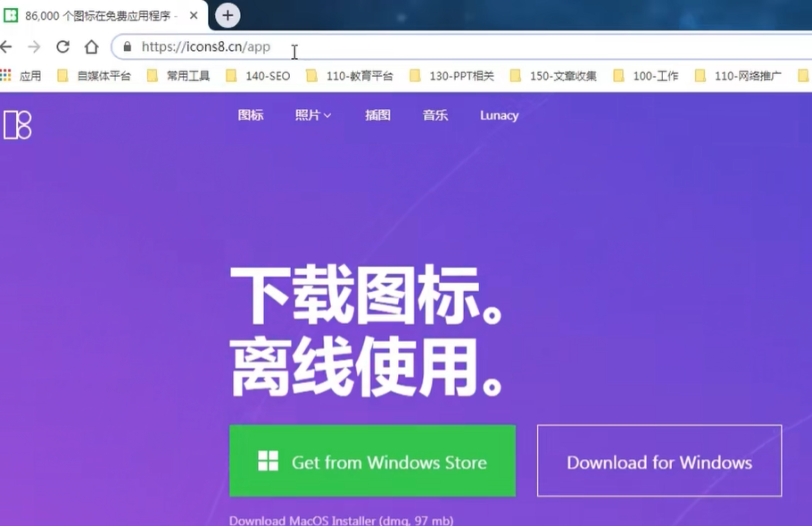This screenshot has height=526, width=812.
Task: Click the browser forward arrow
Action: 34,46
